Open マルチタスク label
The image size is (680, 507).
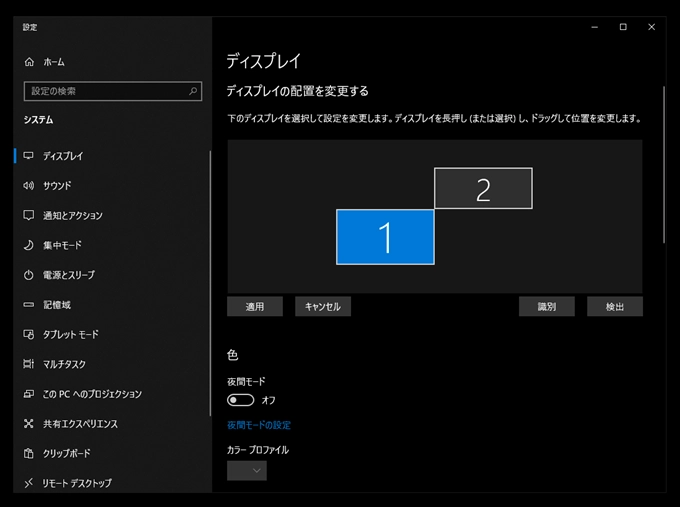pyautogui.click(x=64, y=364)
